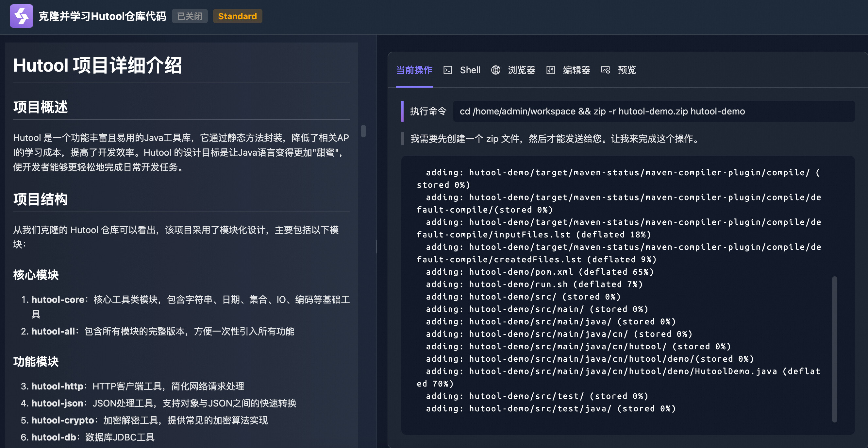Screen dimensions: 868x448
Task: Click the 已关闭 status badge
Action: pos(190,16)
